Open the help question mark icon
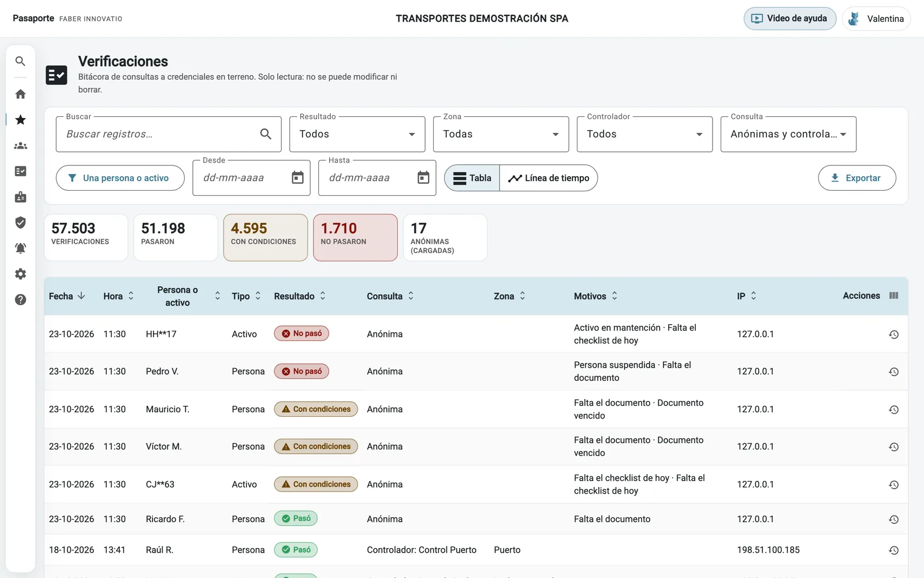This screenshot has width=924, height=578. click(20, 299)
